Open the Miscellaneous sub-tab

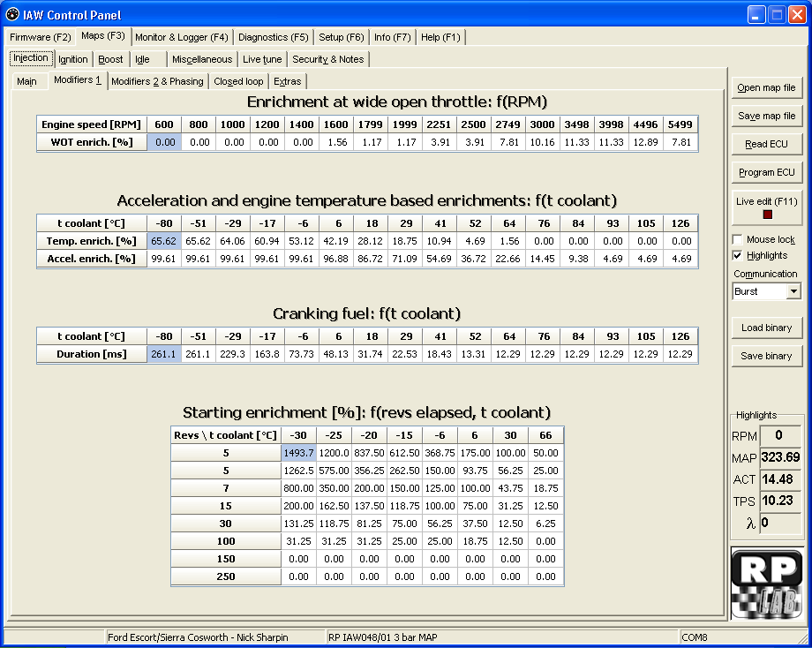202,59
